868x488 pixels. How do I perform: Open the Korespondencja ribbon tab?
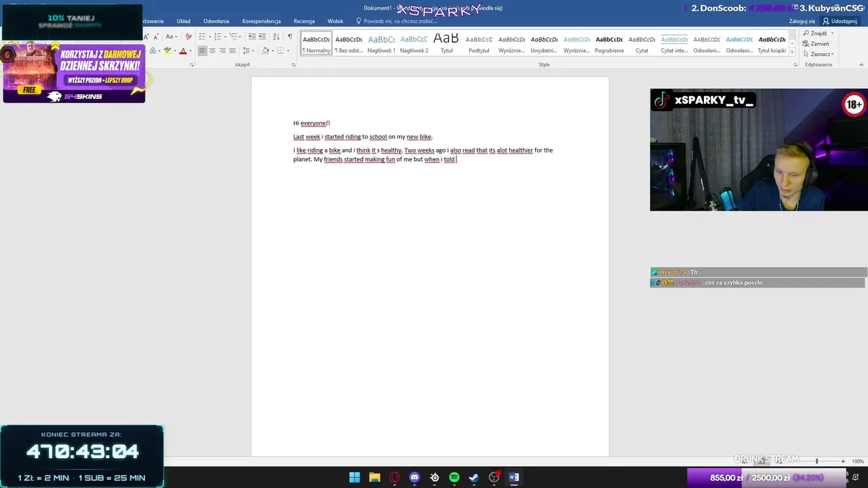(262, 21)
